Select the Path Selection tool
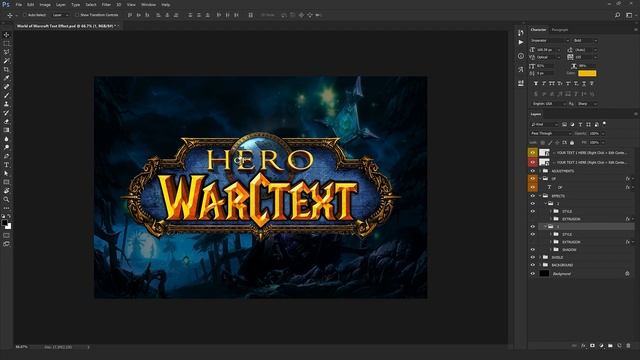Image resolution: width=640 pixels, height=360 pixels. click(7, 173)
